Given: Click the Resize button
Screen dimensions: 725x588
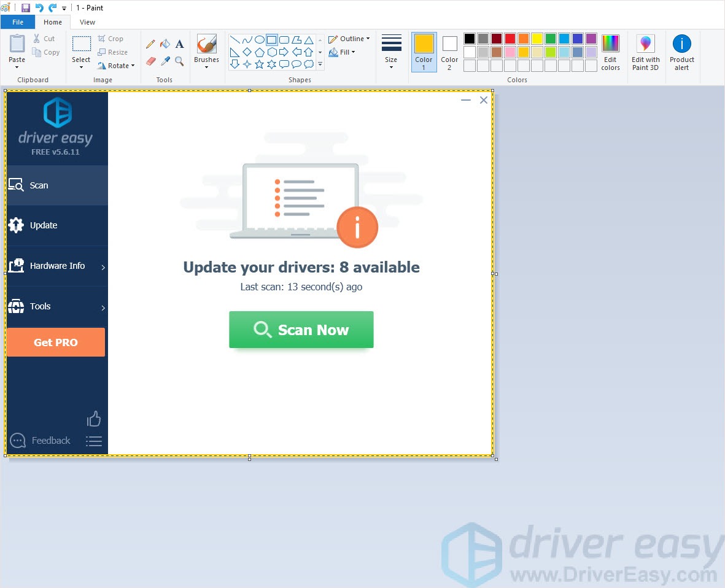Looking at the screenshot, I should coord(112,52).
